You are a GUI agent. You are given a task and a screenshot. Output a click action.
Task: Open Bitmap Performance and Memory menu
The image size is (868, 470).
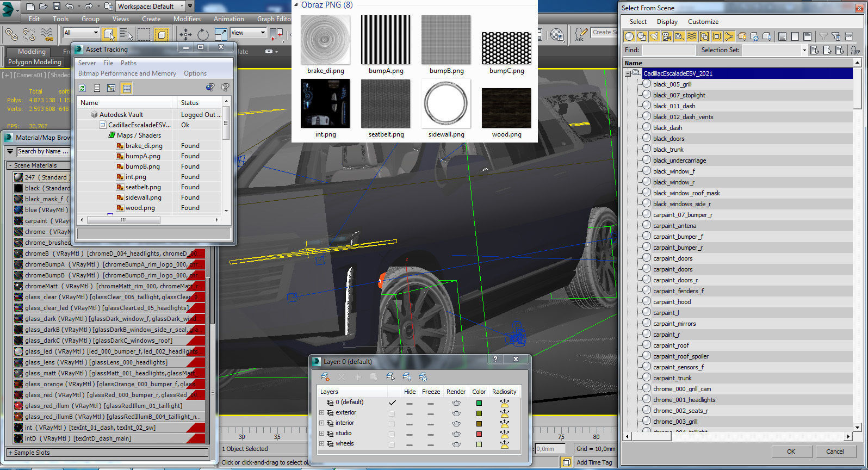coord(127,73)
